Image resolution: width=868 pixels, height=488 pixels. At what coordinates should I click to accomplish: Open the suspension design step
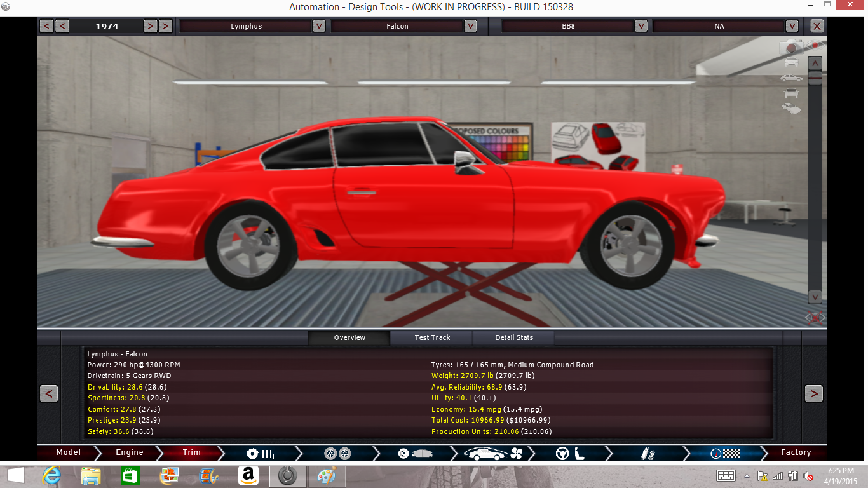point(647,453)
